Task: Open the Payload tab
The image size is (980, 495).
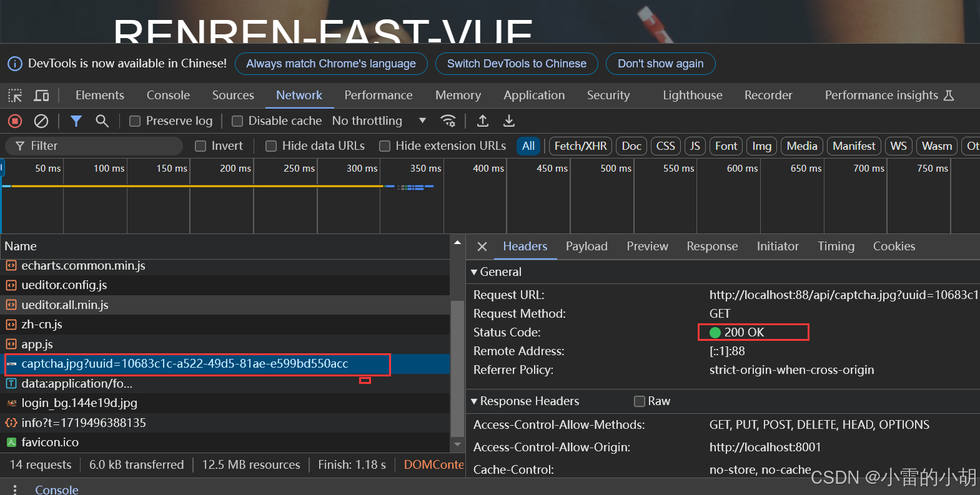Action: pos(587,247)
